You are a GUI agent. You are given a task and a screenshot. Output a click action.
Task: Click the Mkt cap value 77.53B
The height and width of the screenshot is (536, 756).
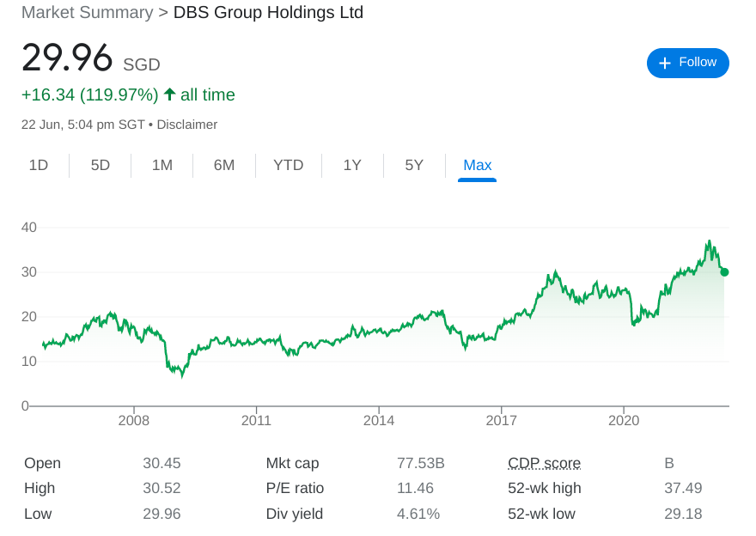click(x=420, y=463)
